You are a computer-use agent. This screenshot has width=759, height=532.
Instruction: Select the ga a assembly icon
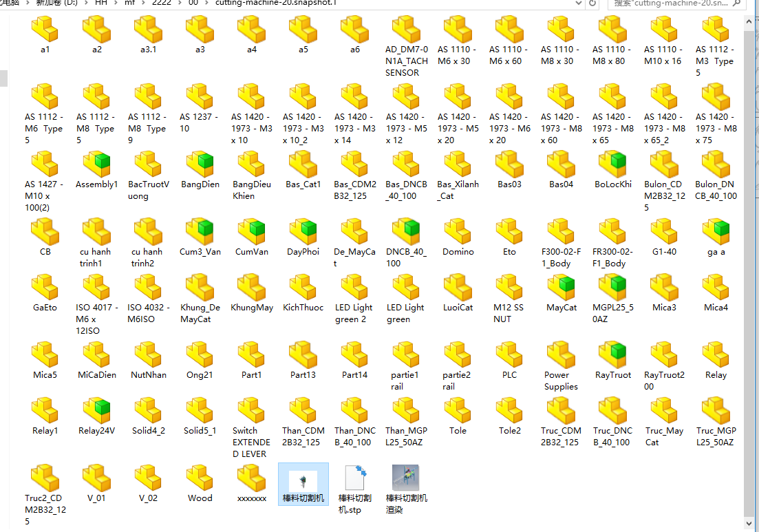point(716,231)
